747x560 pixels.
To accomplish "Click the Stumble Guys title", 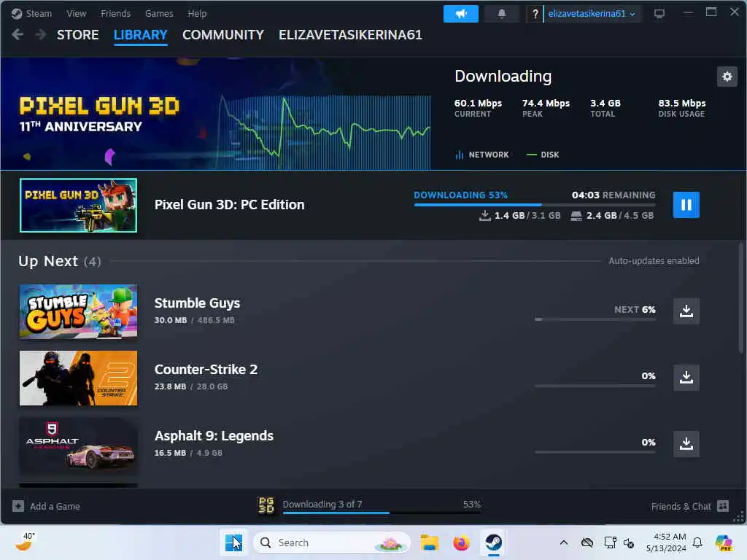I will (x=197, y=303).
